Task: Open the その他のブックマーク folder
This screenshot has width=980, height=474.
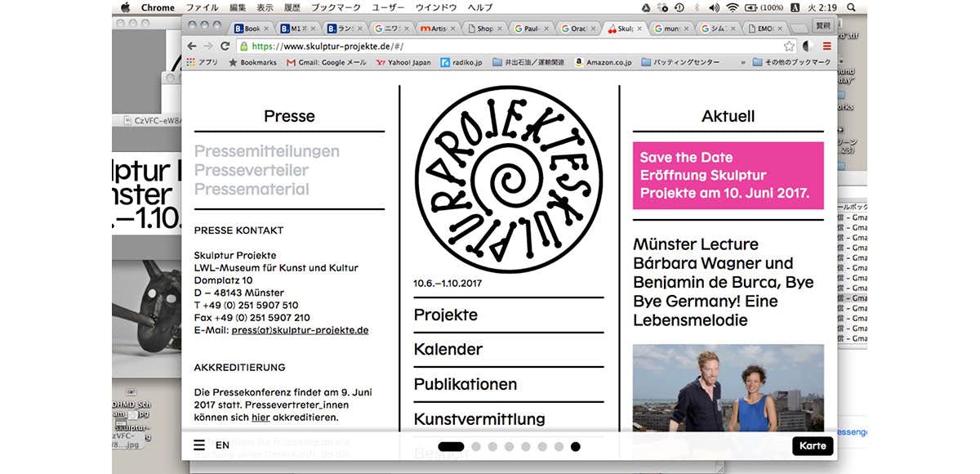Action: [x=791, y=62]
